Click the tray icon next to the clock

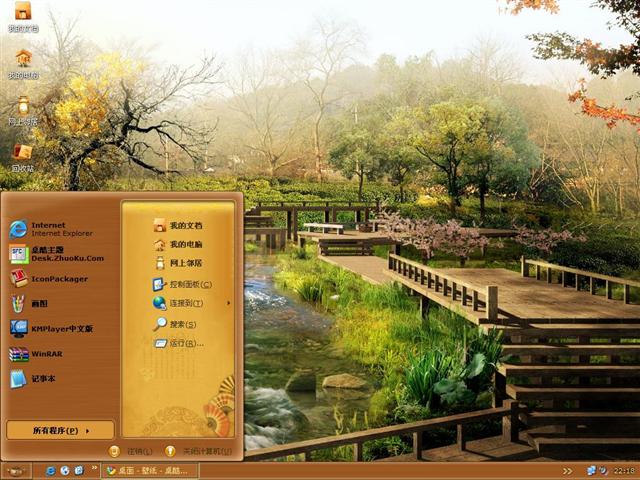pos(603,471)
